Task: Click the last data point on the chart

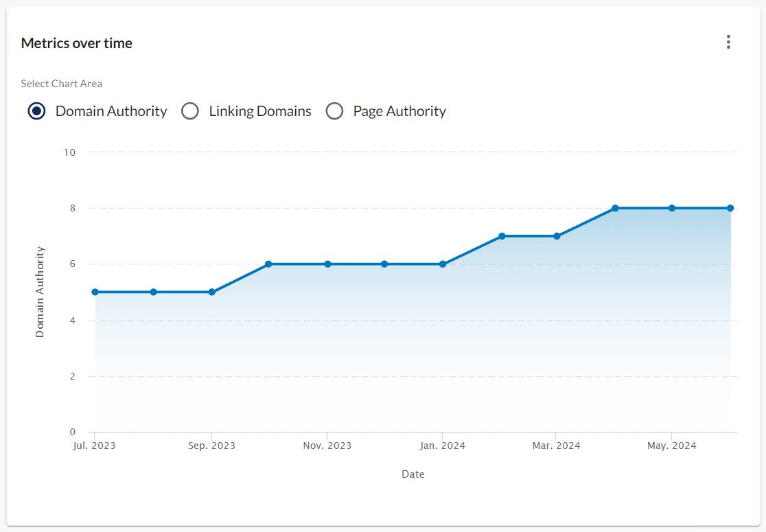Action: click(730, 207)
